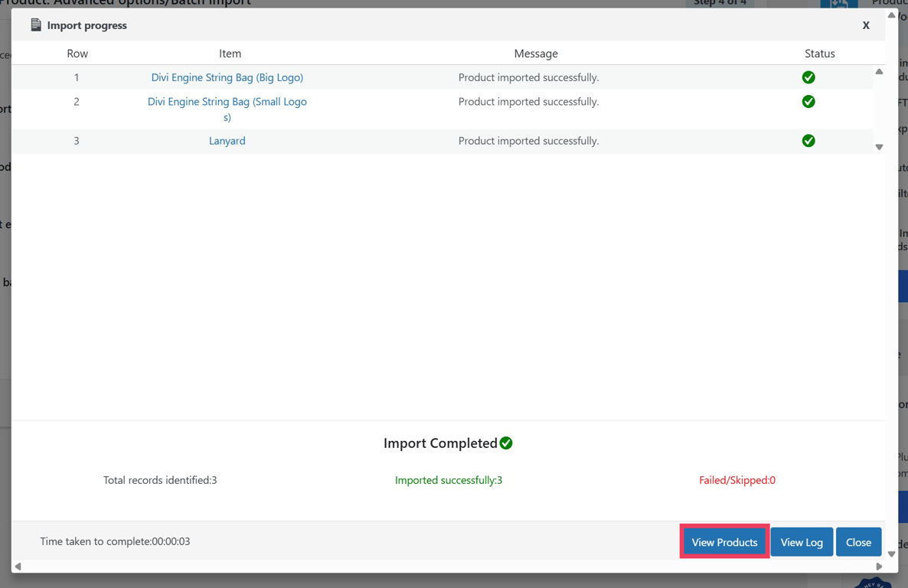Click the left arrow of the bottom horizontal scrollbar
This screenshot has width=908, height=588.
point(18,565)
